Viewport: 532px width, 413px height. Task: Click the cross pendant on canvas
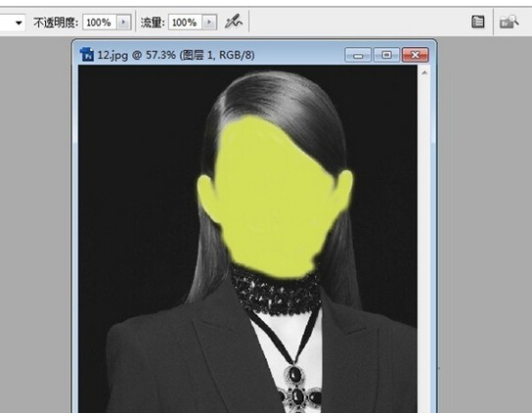tap(298, 389)
